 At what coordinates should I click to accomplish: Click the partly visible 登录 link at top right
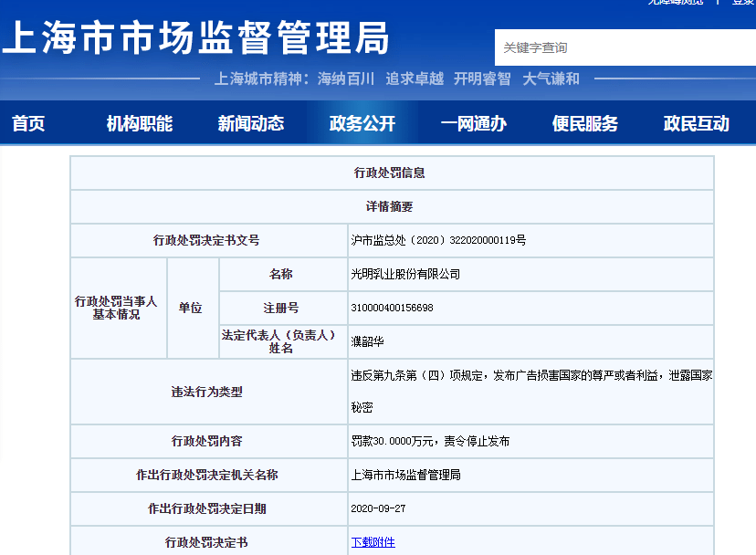click(744, 3)
